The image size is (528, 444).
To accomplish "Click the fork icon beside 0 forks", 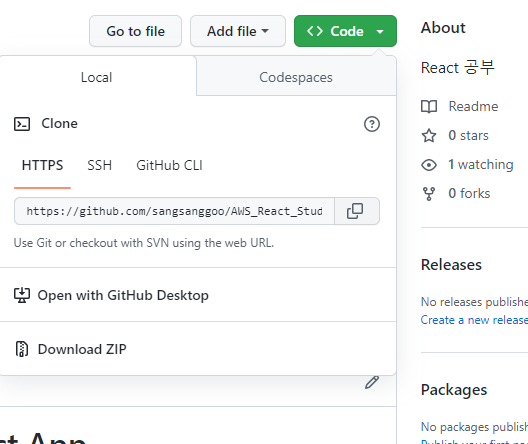I will tap(429, 194).
